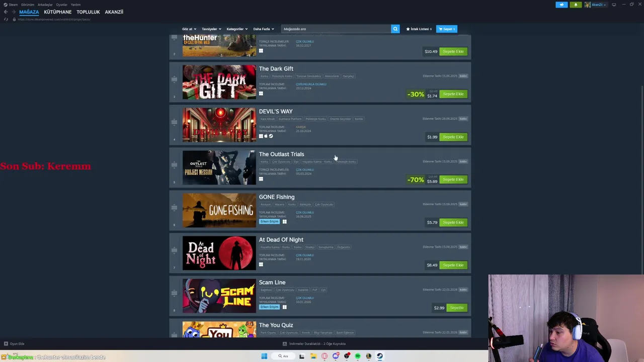
Task: Switch to the KÜTÜPHANE tab
Action: [57, 12]
